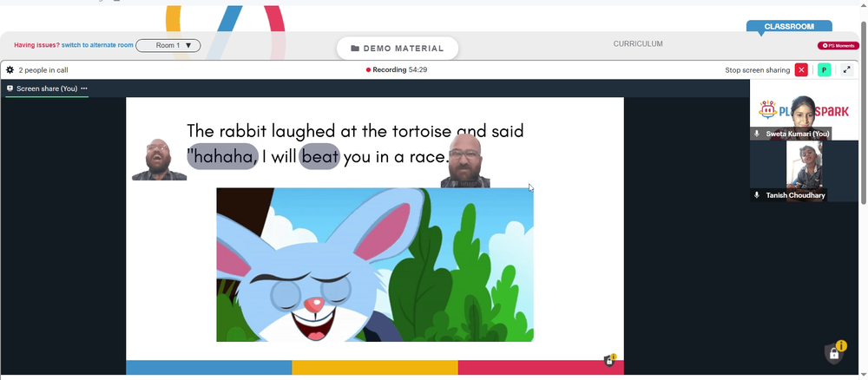Click switch to alternate room link
Image resolution: width=868 pixels, height=380 pixels.
97,45
